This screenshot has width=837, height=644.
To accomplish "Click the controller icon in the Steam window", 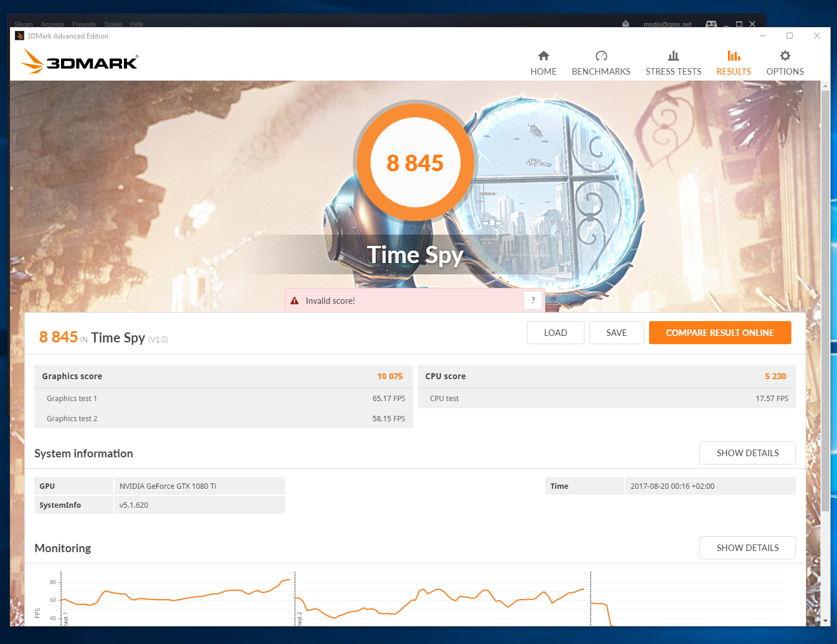I will (711, 24).
